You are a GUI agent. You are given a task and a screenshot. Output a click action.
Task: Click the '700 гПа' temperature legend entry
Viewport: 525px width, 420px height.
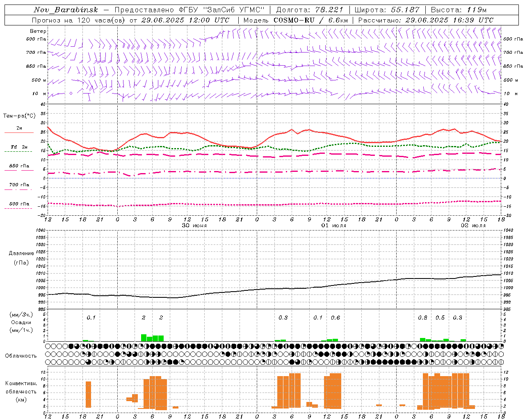pos(19,185)
